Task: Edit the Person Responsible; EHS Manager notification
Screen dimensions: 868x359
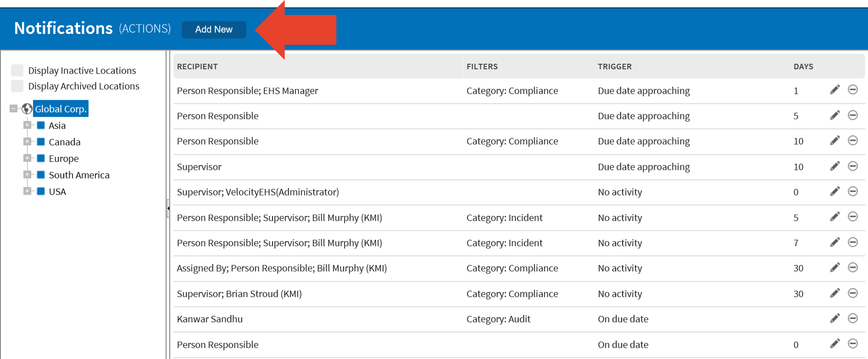Action: point(835,90)
